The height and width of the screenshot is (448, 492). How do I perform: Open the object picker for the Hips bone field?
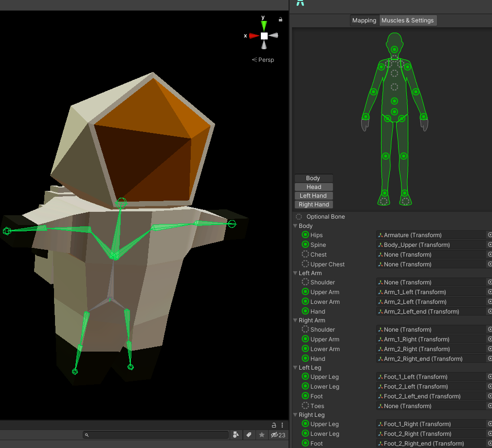[x=489, y=235]
